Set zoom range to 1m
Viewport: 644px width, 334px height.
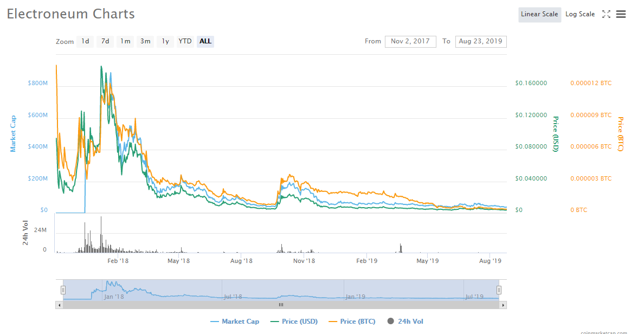point(125,42)
